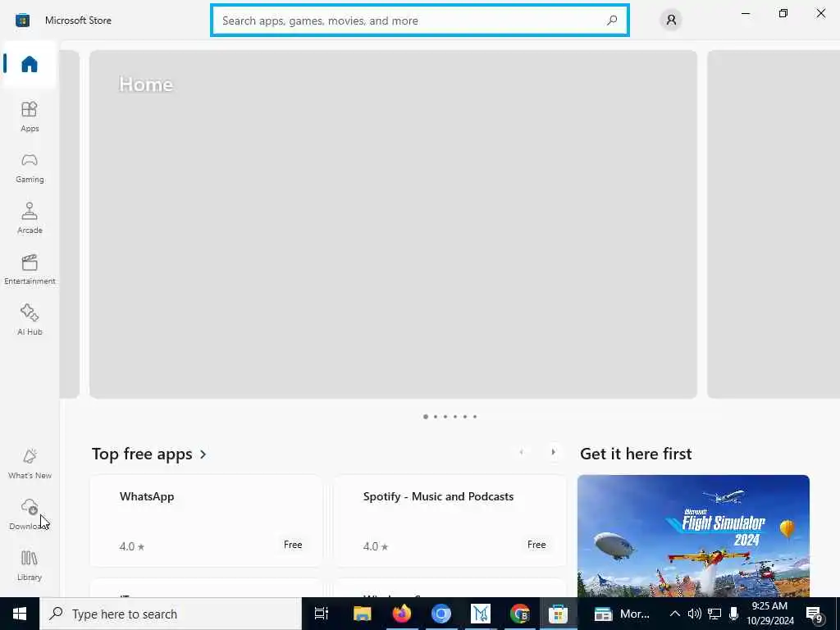840x630 pixels.
Task: Show previous Top free apps page
Action: click(521, 452)
